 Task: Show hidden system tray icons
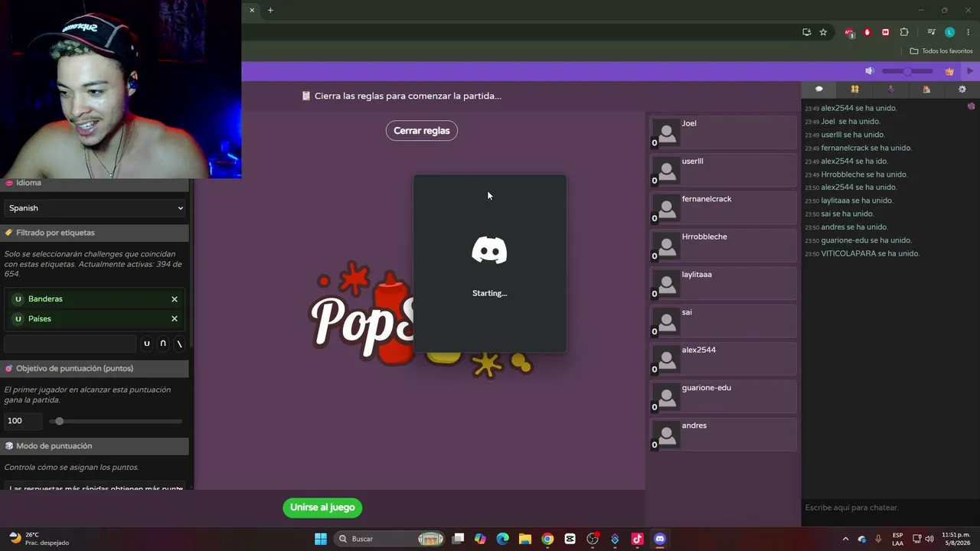pyautogui.click(x=845, y=539)
